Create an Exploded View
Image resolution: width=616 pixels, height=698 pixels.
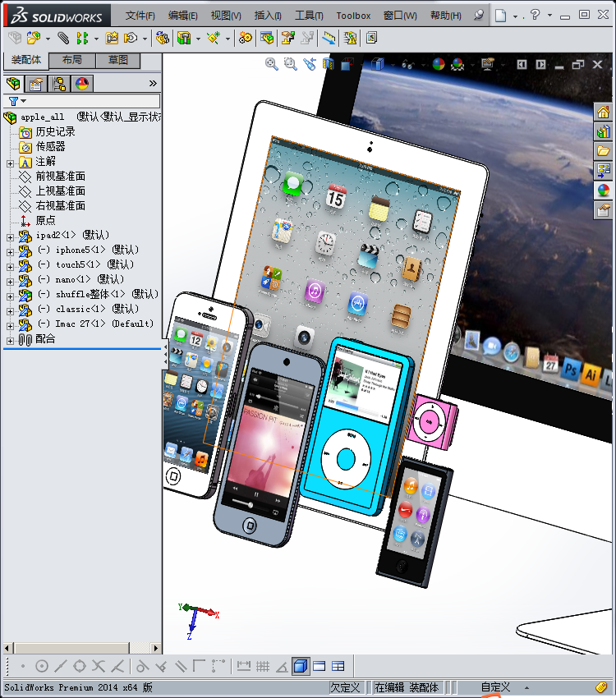point(287,39)
